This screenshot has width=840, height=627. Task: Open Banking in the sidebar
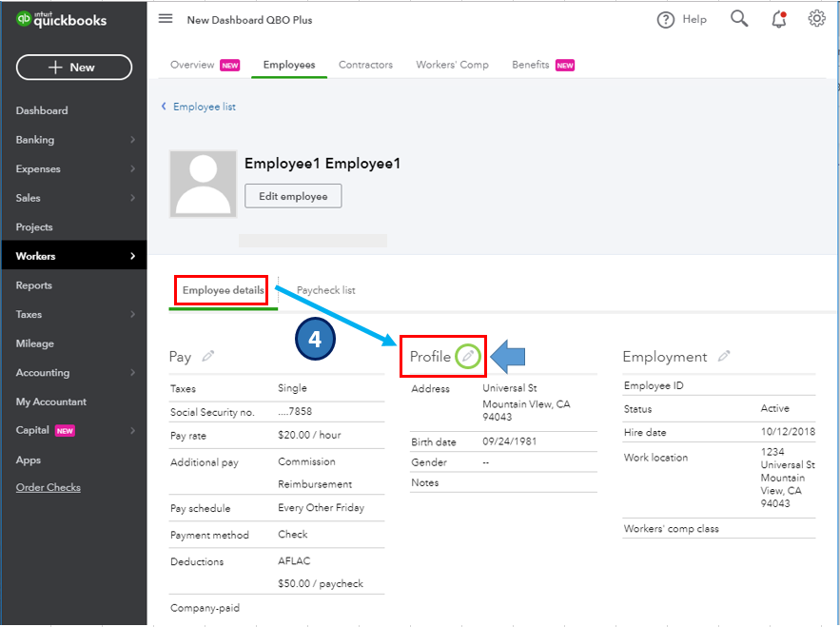[x=35, y=140]
